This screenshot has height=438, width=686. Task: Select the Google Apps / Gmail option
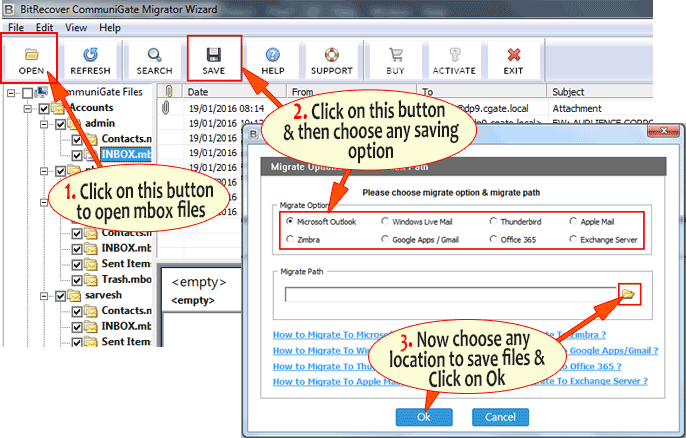(385, 239)
